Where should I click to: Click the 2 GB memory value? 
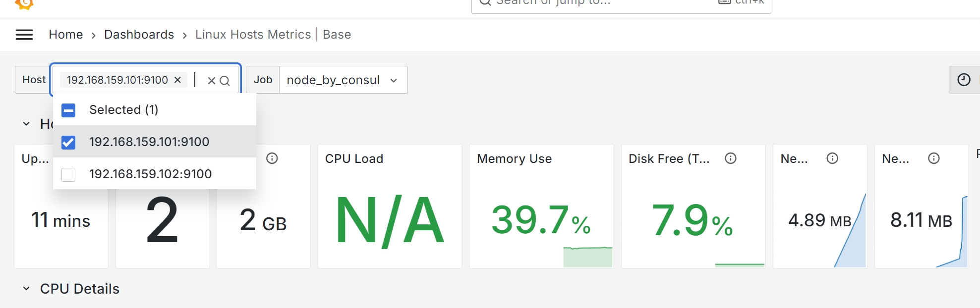(x=263, y=221)
